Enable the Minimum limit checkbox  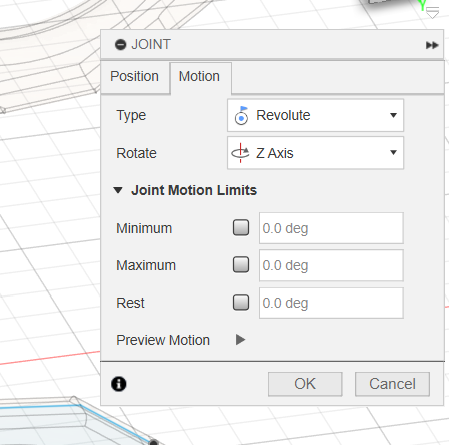[241, 228]
